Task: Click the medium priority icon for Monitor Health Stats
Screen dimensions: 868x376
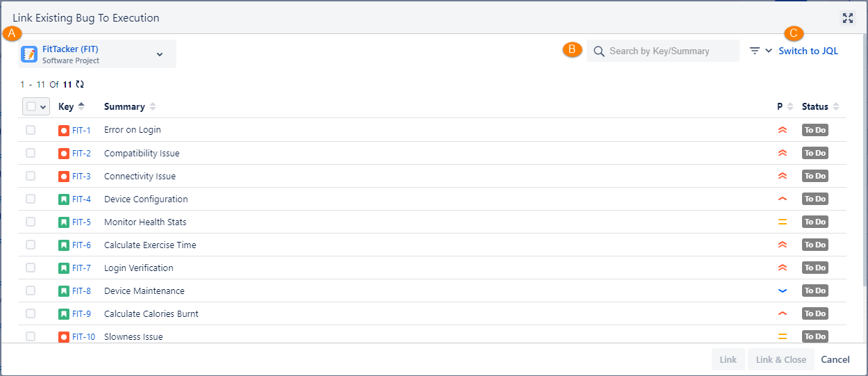Action: [783, 222]
